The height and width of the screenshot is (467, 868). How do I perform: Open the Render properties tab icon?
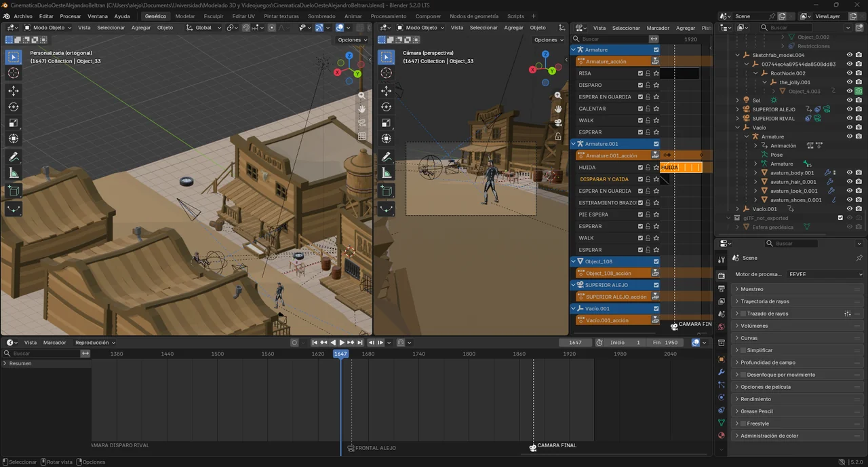722,276
